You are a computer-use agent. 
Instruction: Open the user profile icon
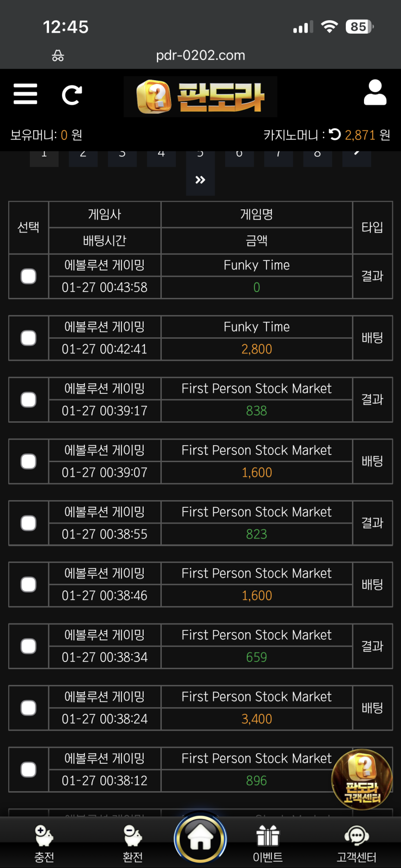pos(375,93)
